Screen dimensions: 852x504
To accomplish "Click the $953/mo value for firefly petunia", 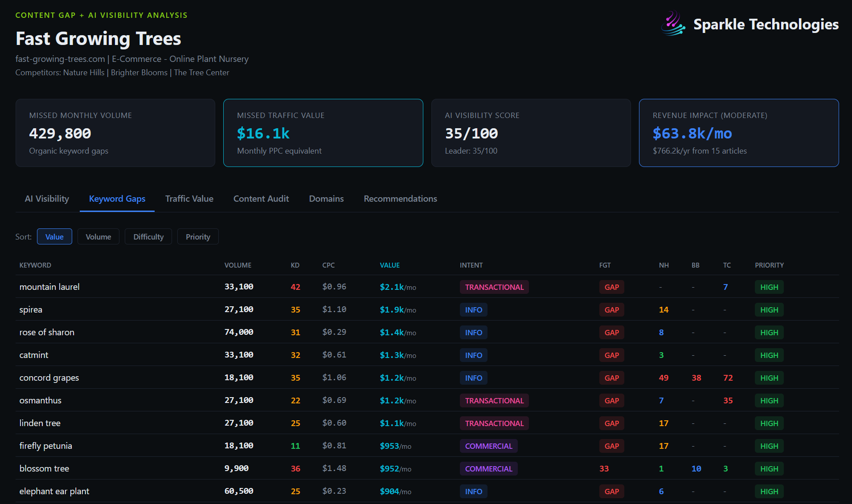I will click(395, 446).
